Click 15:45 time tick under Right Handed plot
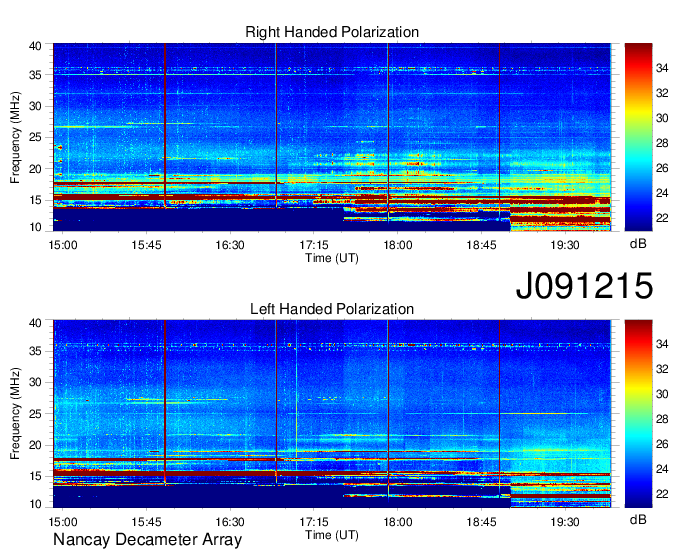This screenshot has height=552, width=680. pos(147,245)
